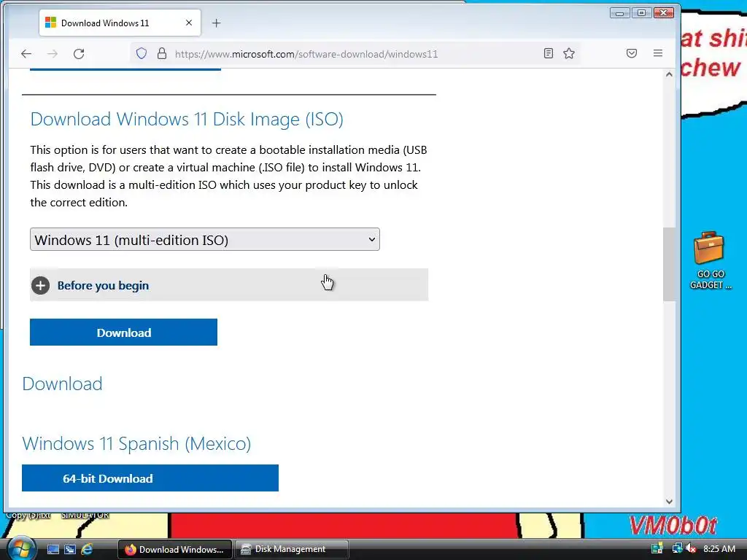
Task: Open the Windows Start orb
Action: (21, 548)
